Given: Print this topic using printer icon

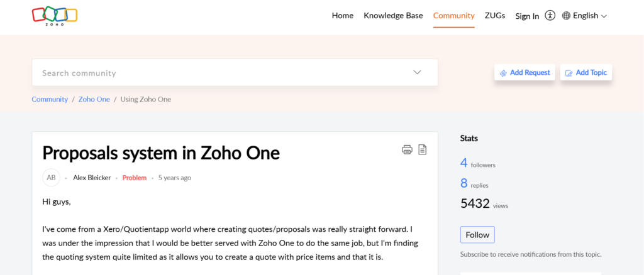Looking at the screenshot, I should [x=407, y=149].
